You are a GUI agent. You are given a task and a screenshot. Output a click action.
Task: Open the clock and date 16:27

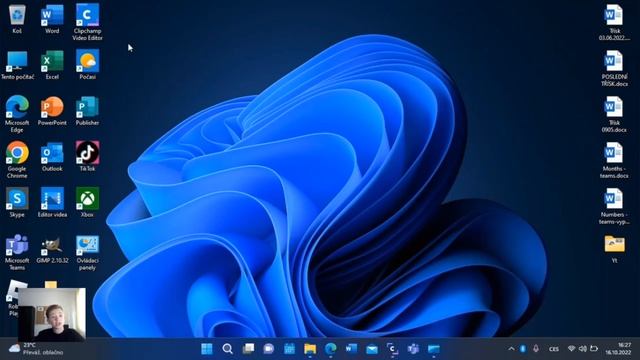point(618,349)
